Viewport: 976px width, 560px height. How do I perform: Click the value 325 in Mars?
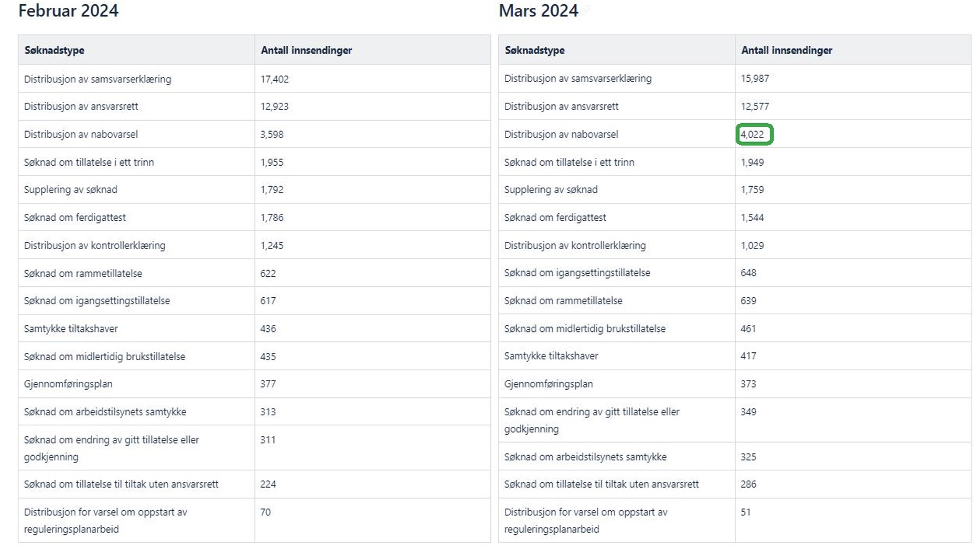pos(748,457)
